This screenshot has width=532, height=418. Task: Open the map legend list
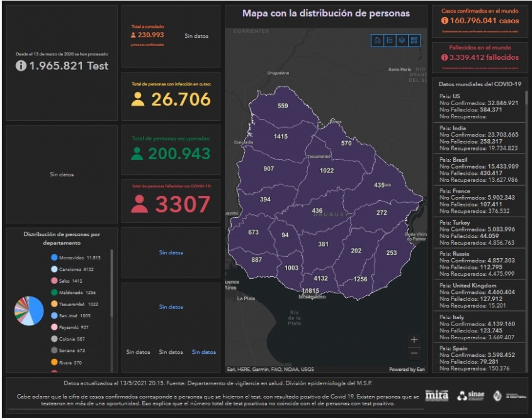(x=390, y=40)
